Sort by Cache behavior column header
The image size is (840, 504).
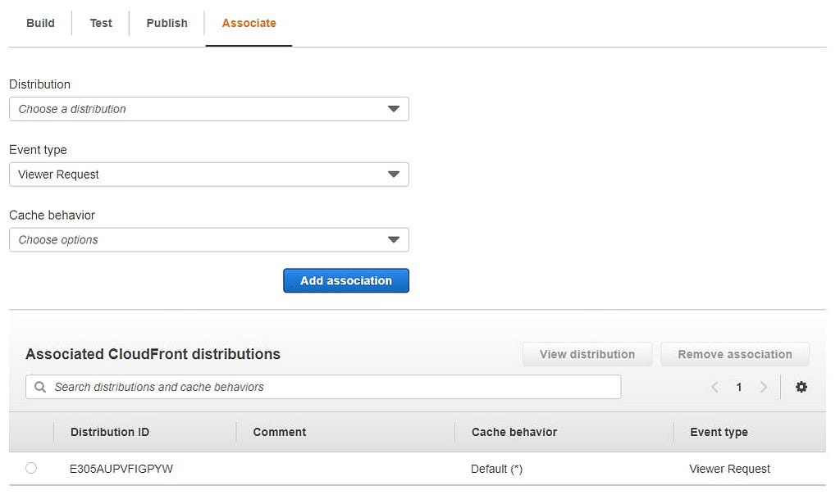(514, 432)
